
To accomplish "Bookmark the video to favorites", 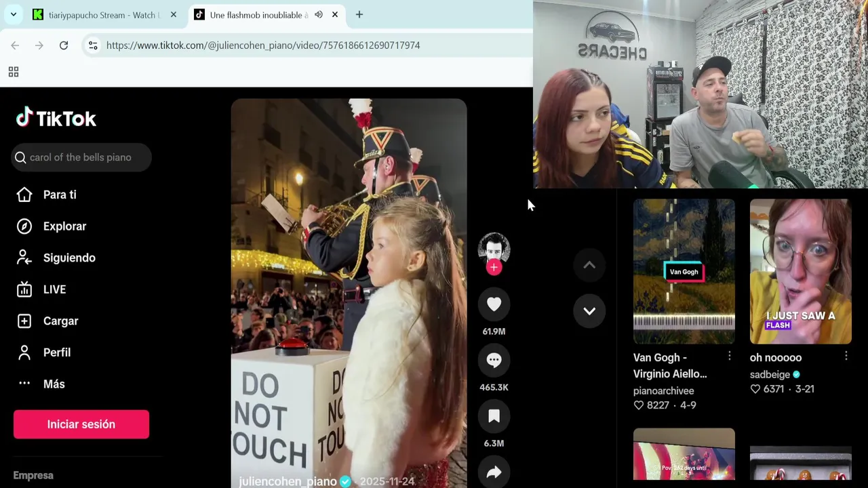I will point(494,417).
